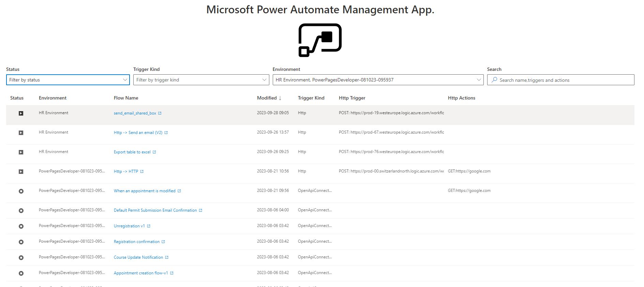Sort by the Environment column header
This screenshot has width=644, height=287.
click(x=53, y=98)
